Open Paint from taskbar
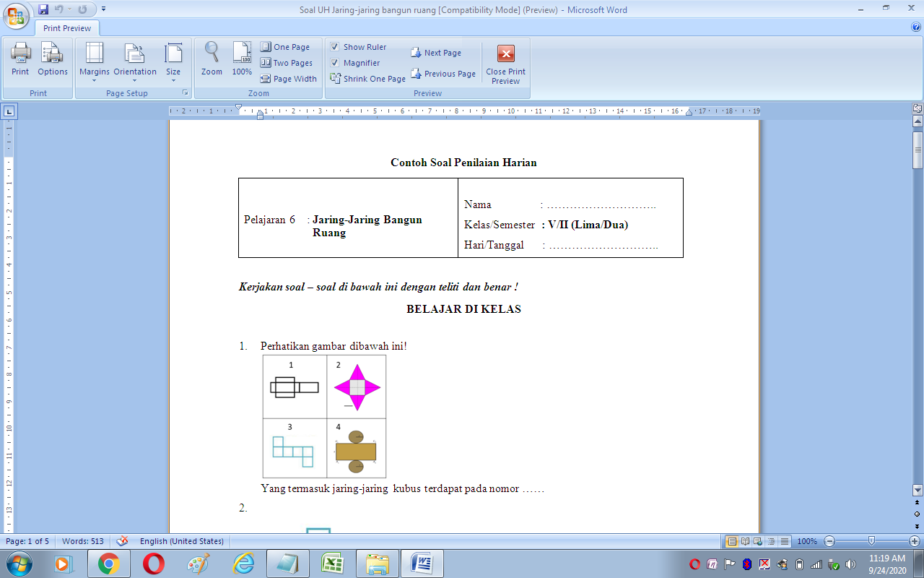Screen dimensions: 924x578 pyautogui.click(x=199, y=563)
